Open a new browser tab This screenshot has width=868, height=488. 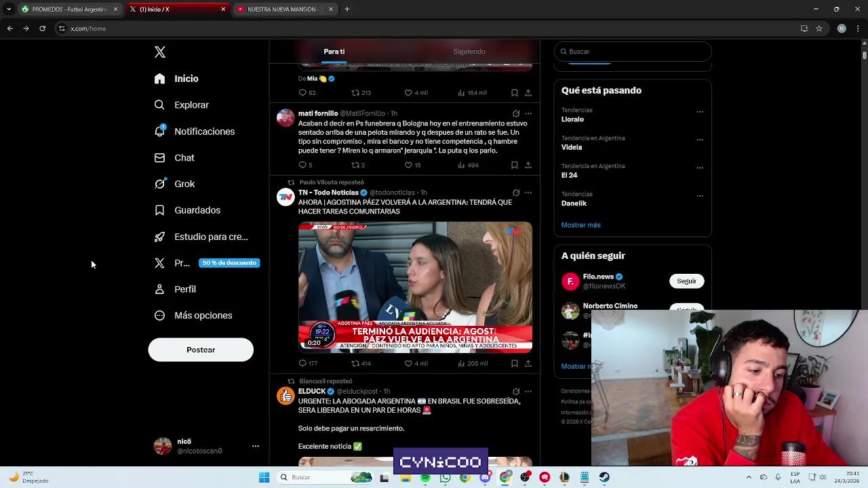(x=347, y=9)
